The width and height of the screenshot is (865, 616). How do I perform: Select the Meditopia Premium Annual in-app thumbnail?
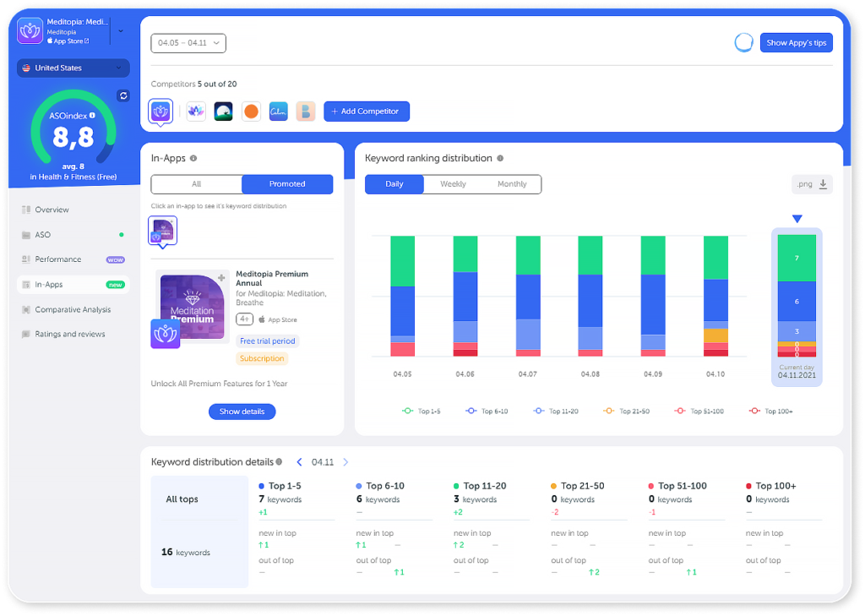[163, 231]
